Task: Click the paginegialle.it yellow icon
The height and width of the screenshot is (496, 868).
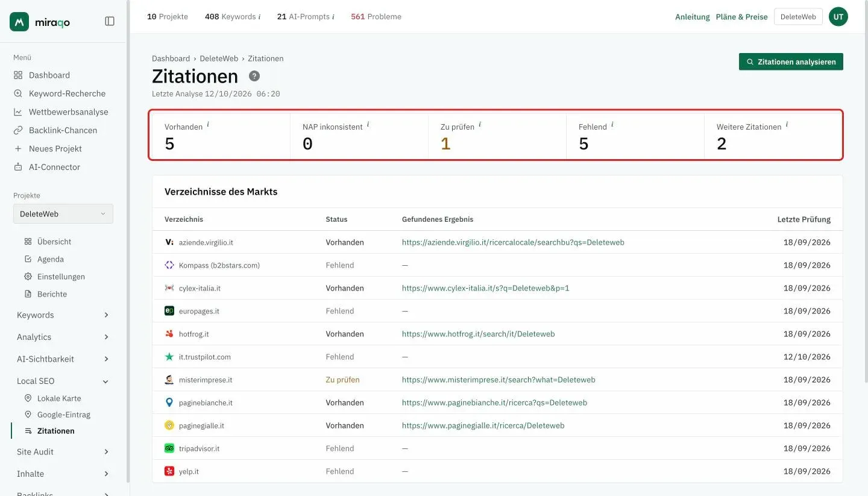Action: click(x=169, y=425)
